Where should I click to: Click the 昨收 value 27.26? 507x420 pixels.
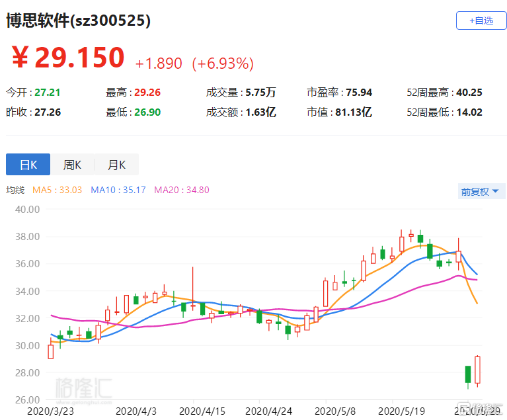click(48, 112)
